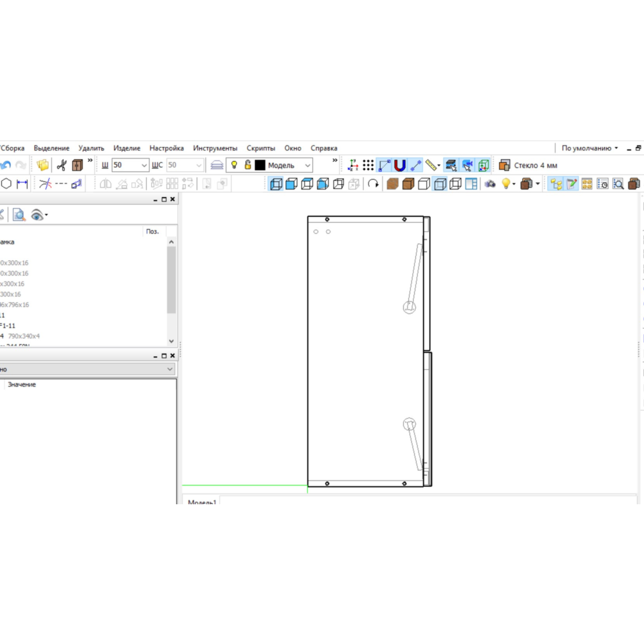Click the horizontal dimension tool icon
The width and height of the screenshot is (644, 644).
point(23,184)
